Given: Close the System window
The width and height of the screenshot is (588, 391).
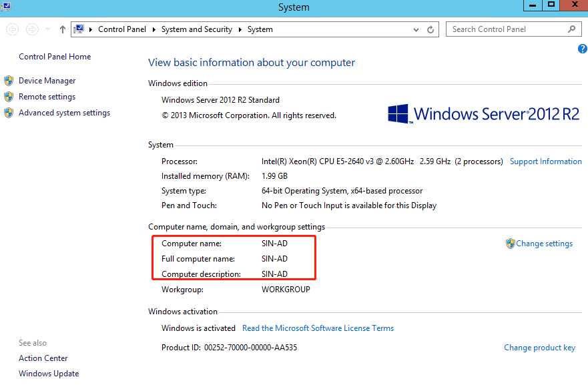Looking at the screenshot, I should coord(574,5).
